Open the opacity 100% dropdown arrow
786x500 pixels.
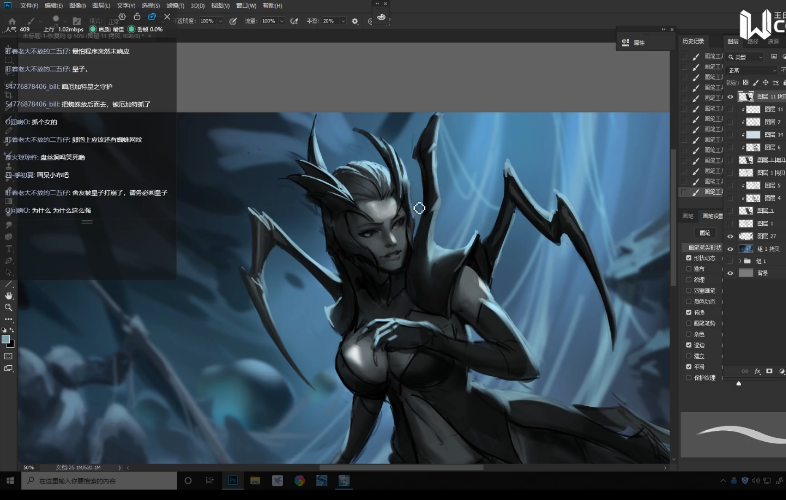pos(220,21)
